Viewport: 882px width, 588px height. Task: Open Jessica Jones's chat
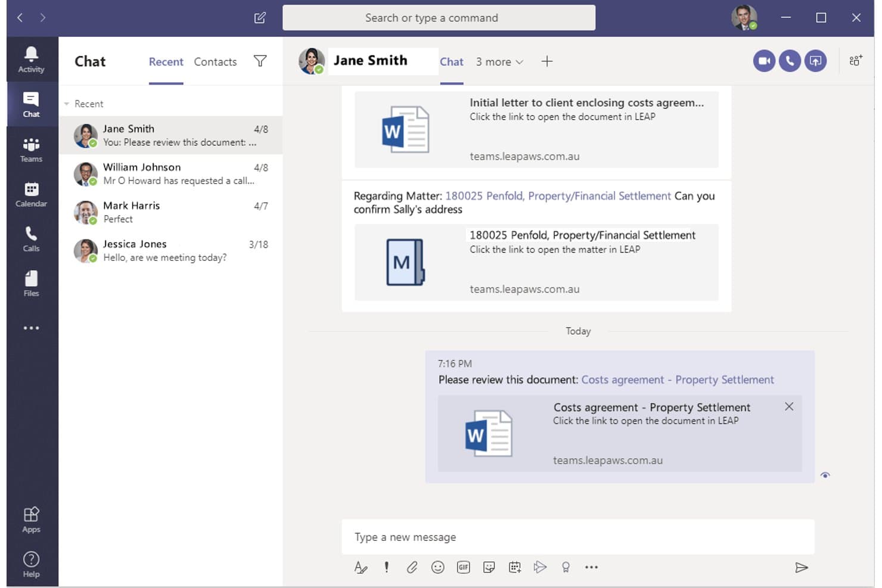point(171,251)
